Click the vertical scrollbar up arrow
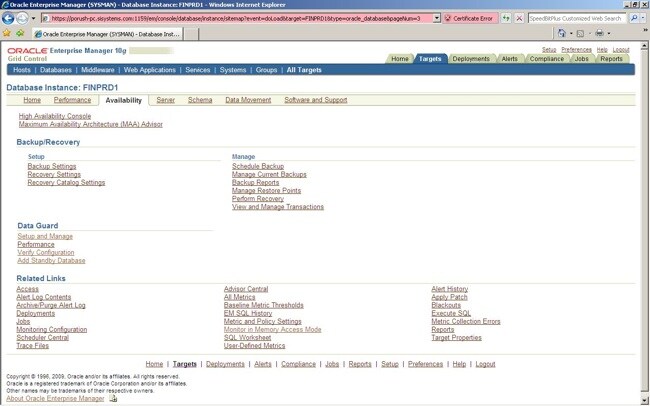The width and height of the screenshot is (650, 406). click(645, 46)
